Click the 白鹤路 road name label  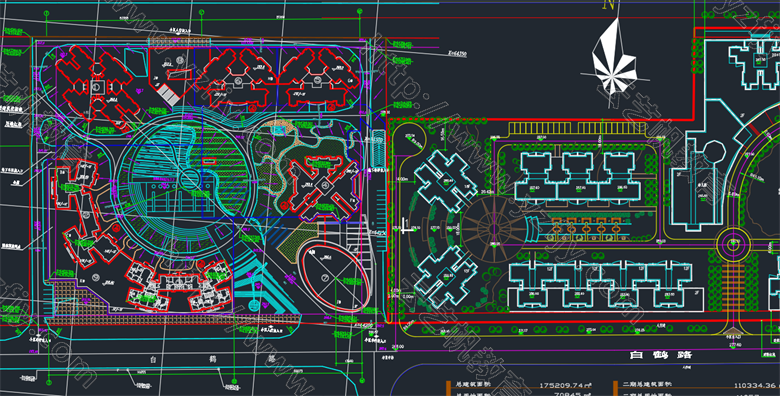[660, 355]
